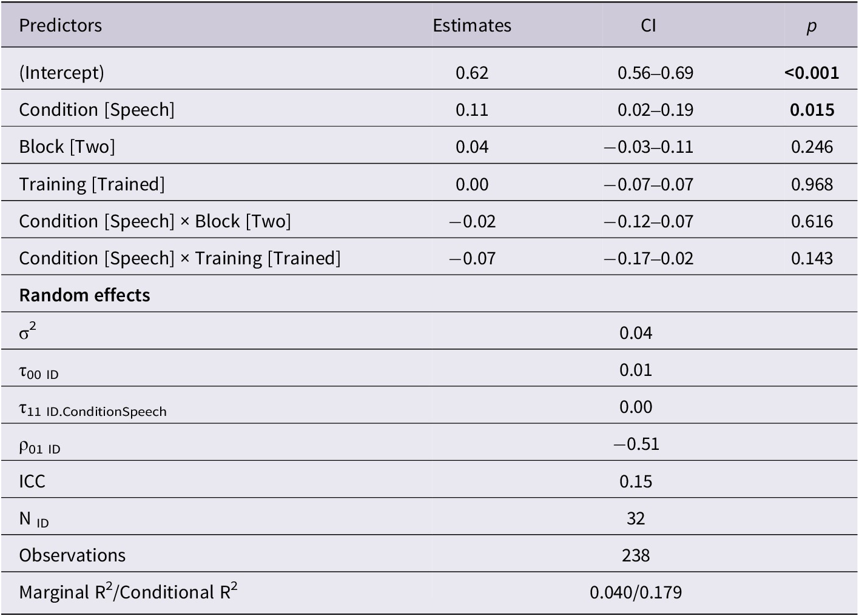Click the Observations count 238
The height and width of the screenshot is (616, 859).
(636, 555)
